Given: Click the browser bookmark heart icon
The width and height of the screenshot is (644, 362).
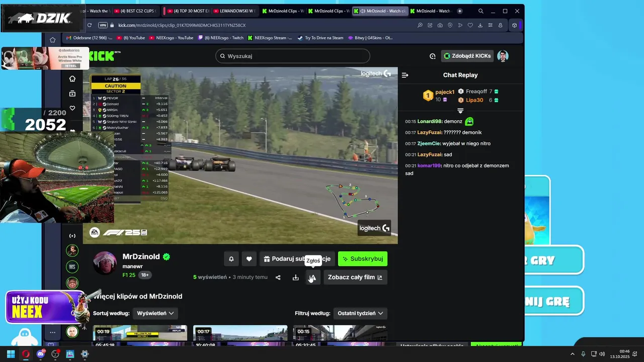Looking at the screenshot, I should coord(470,25).
